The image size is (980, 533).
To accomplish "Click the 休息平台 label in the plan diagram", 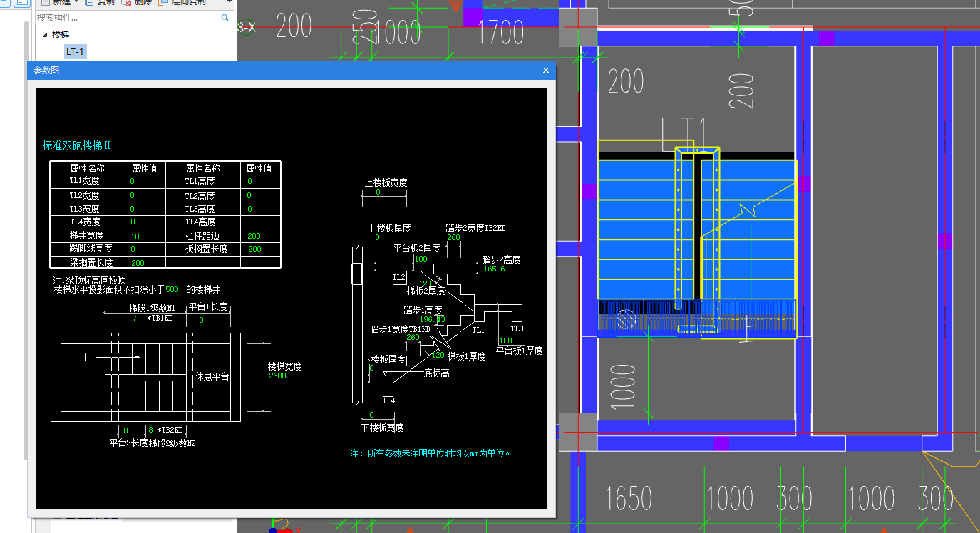I will coord(212,376).
